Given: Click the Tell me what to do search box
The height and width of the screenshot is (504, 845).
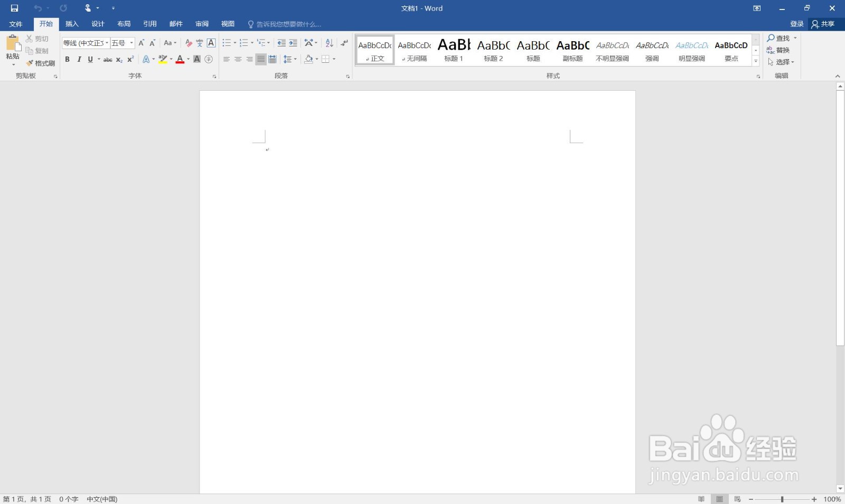Looking at the screenshot, I should click(x=285, y=24).
